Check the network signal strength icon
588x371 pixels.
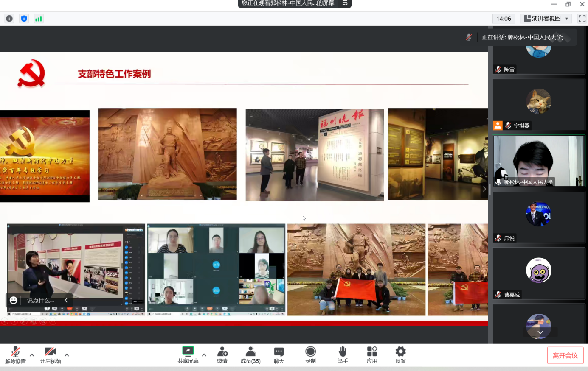pos(39,19)
